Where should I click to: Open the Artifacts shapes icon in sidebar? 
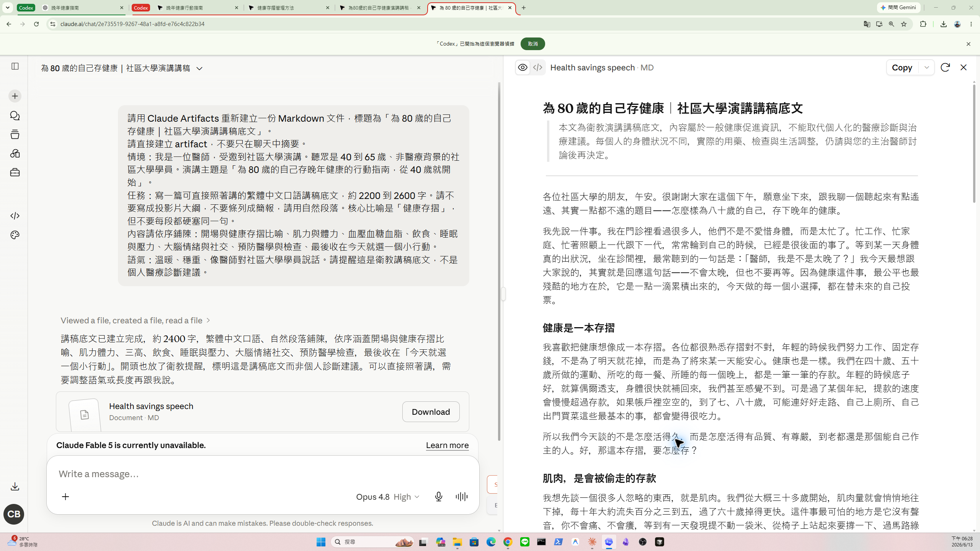click(x=15, y=153)
